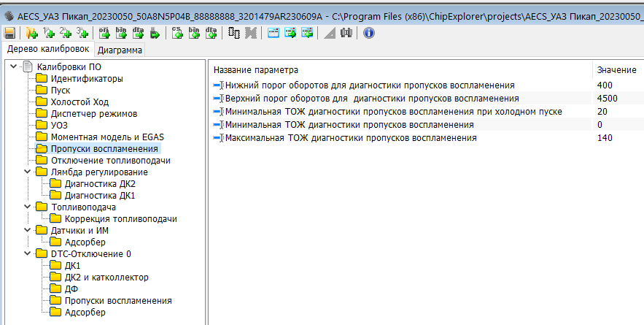This screenshot has height=325, width=644.
Task: Click the save (floppy disk) toolbar icon
Action: [9, 33]
